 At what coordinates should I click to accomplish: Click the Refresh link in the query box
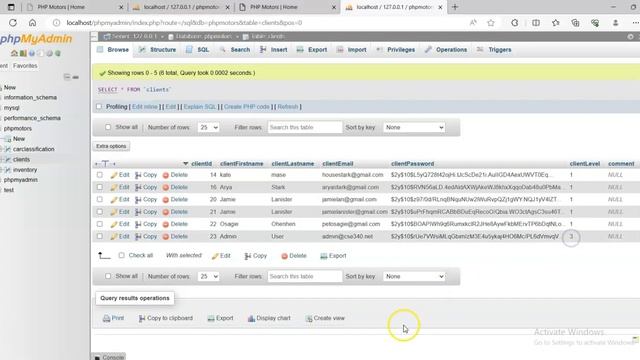(x=288, y=107)
